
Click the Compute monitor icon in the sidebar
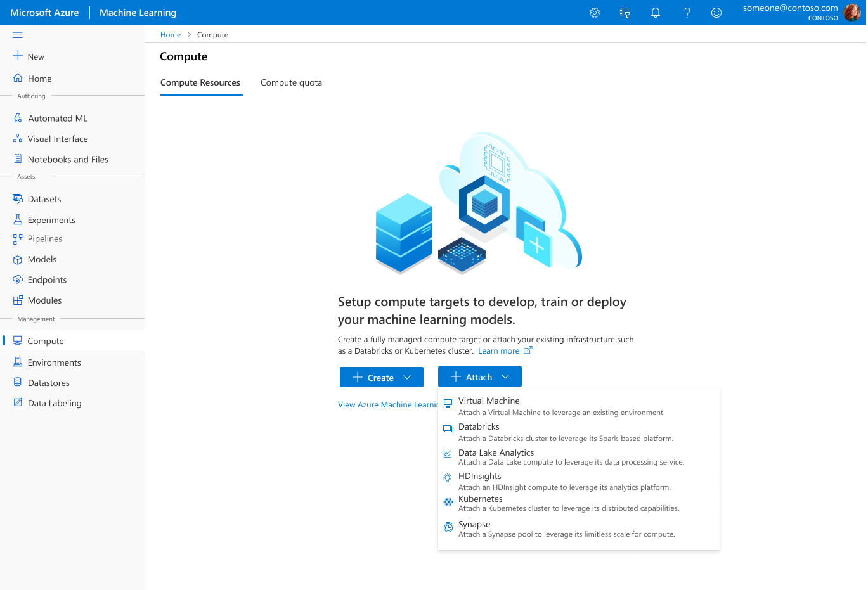coord(18,340)
